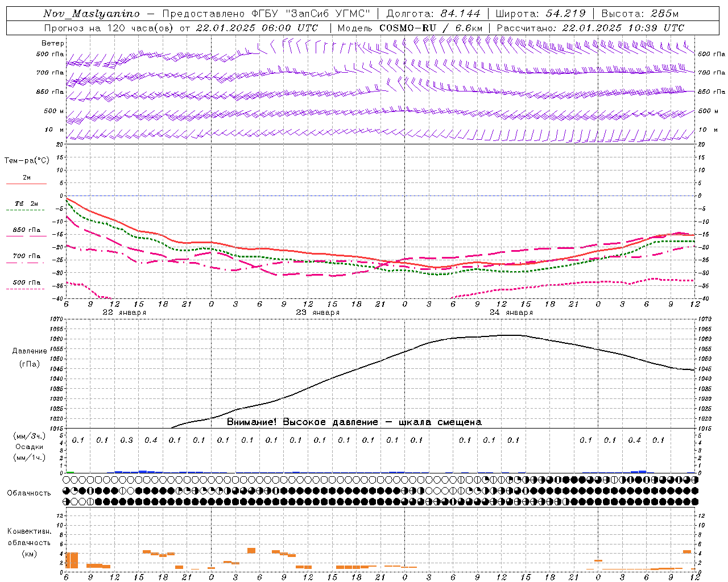Click the Конвективн. convective cloud label
Screen dimensions: 728x582
pyautogui.click(x=30, y=532)
